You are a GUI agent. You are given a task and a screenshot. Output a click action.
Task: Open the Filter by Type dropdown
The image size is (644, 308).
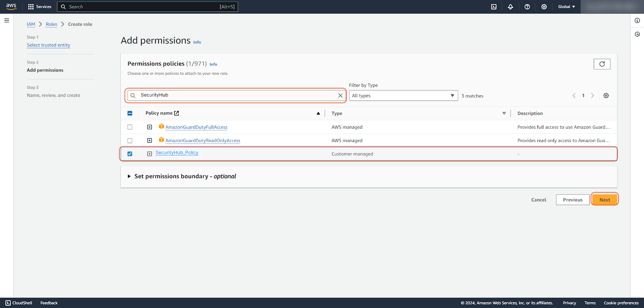[403, 96]
